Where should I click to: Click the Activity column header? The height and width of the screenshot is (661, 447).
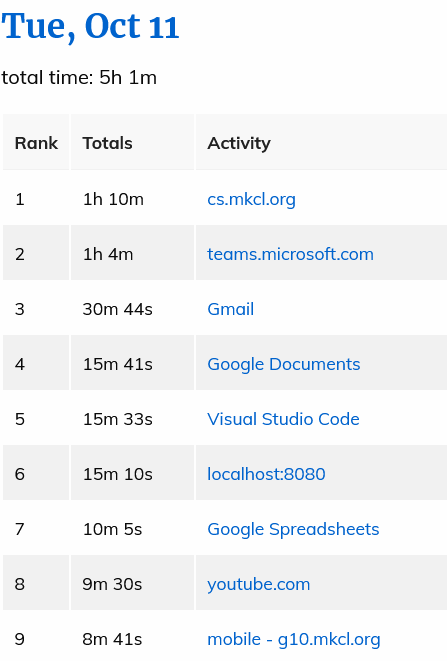(321, 143)
